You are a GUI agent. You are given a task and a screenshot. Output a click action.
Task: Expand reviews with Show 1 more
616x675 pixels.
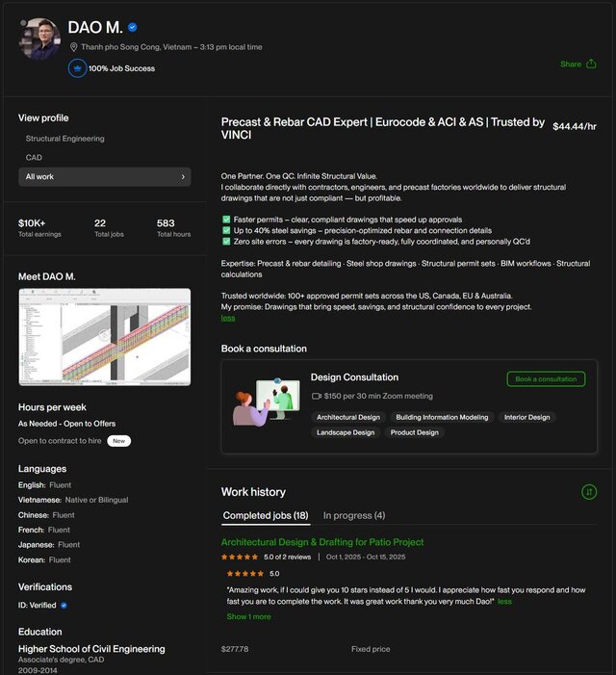pos(248,616)
